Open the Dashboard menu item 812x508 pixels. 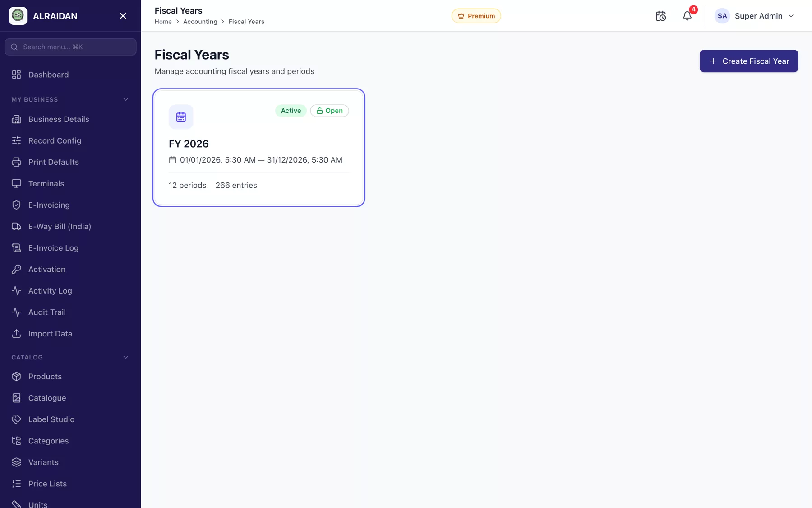[70, 75]
